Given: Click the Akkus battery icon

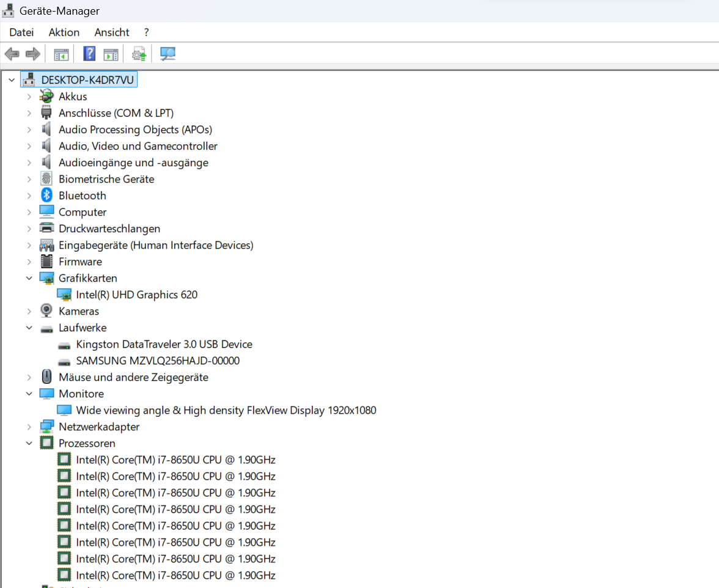Looking at the screenshot, I should [46, 96].
